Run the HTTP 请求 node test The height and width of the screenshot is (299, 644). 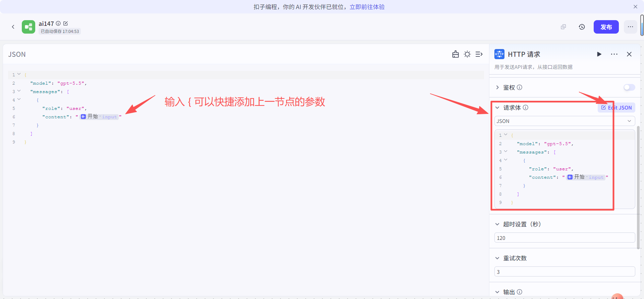pyautogui.click(x=599, y=54)
